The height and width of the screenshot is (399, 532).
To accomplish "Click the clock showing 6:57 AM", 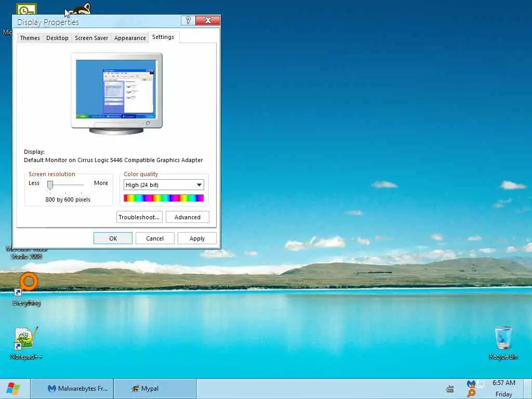I will [x=504, y=383].
